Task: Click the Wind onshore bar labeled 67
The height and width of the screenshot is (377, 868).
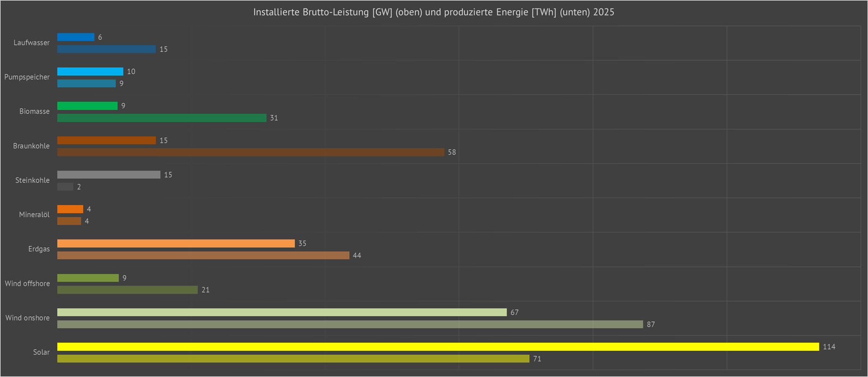Action: point(282,313)
